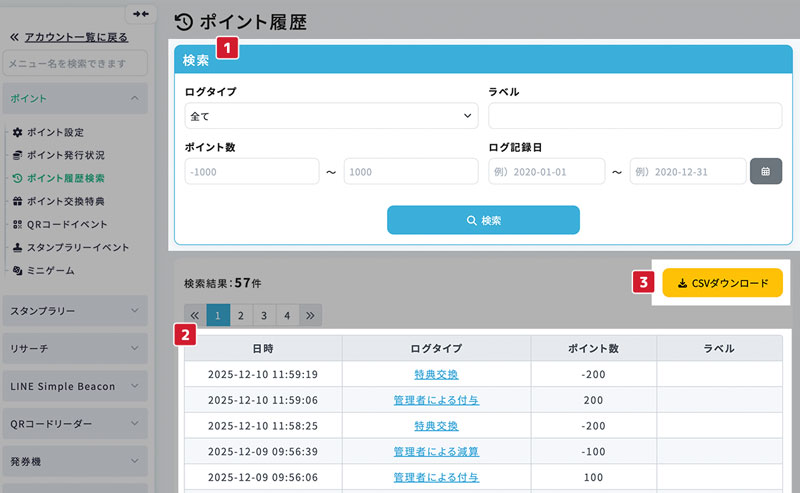Click the ラベル input field
This screenshot has width=800, height=493.
635,116
